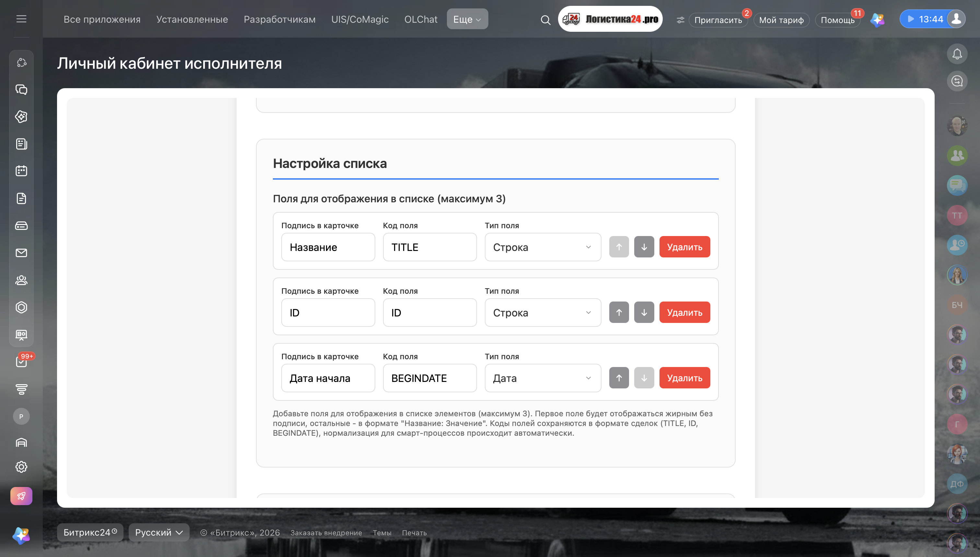Open the hamburger menu icon

click(x=21, y=19)
